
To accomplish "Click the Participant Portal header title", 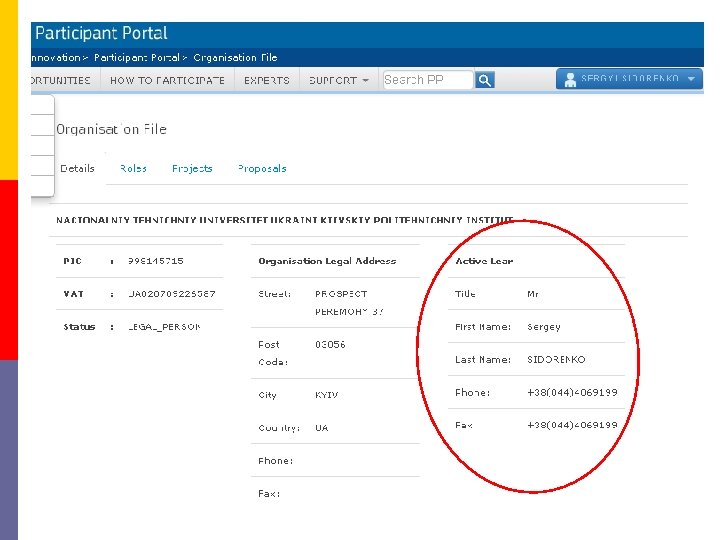I will click(x=101, y=34).
